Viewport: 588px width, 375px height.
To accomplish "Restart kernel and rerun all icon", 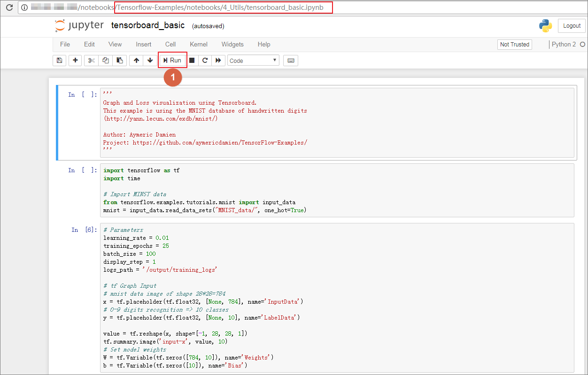I will coord(218,61).
